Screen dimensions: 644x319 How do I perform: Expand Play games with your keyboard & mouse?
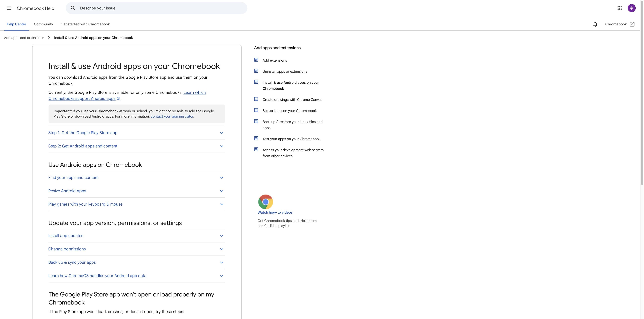tap(137, 204)
